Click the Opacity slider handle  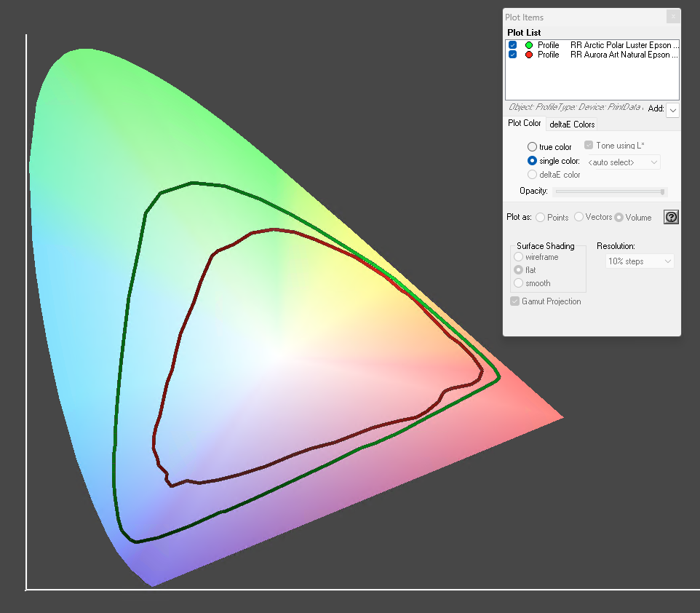point(662,191)
